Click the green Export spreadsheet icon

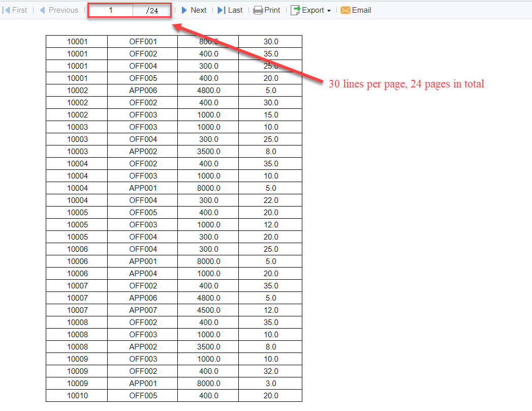click(296, 10)
